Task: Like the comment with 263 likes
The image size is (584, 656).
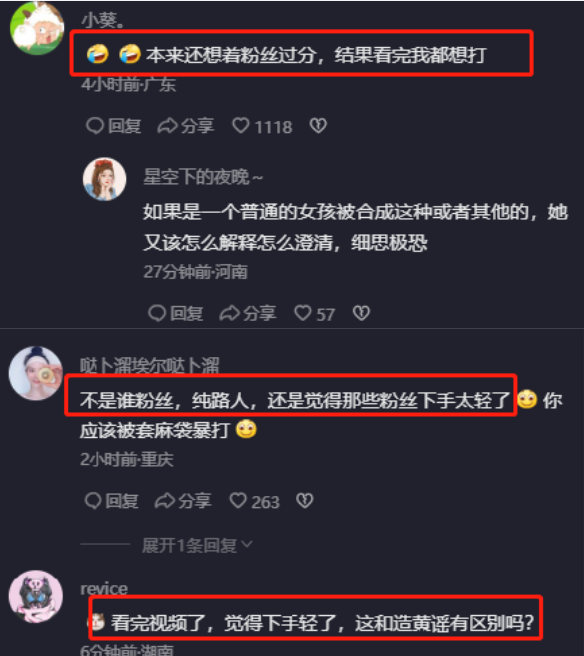Action: tap(254, 501)
